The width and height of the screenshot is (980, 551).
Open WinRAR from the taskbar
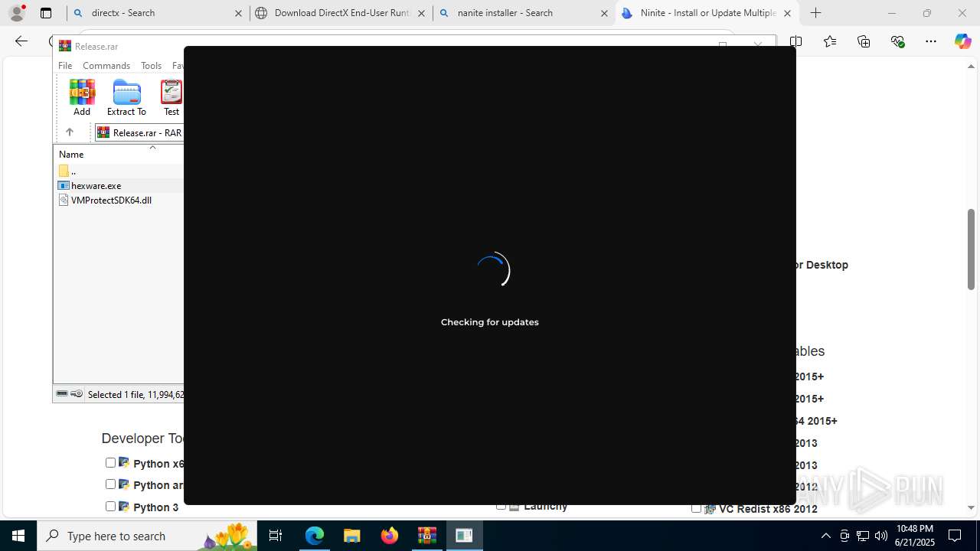427,536
